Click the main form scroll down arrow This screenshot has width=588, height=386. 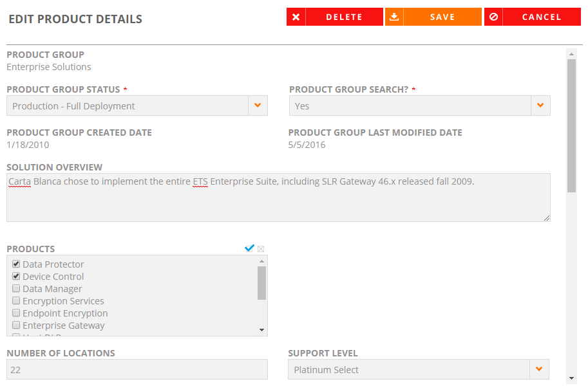pyautogui.click(x=571, y=378)
